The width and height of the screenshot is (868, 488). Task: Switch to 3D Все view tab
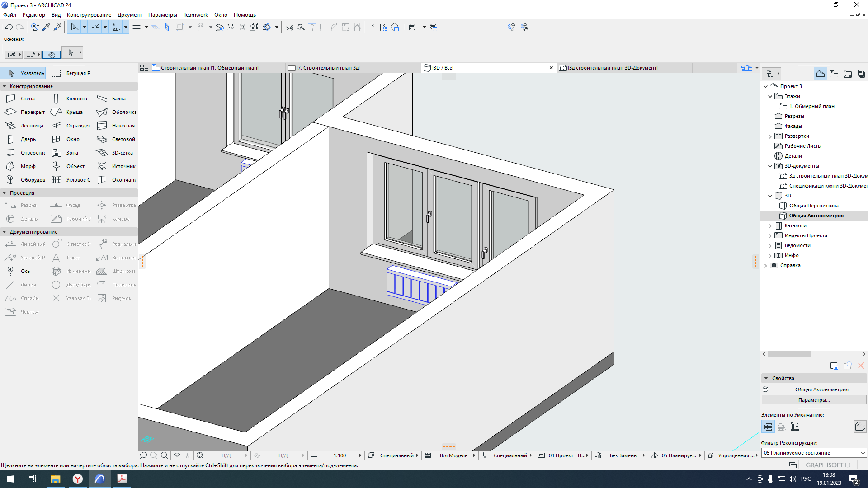pos(442,67)
